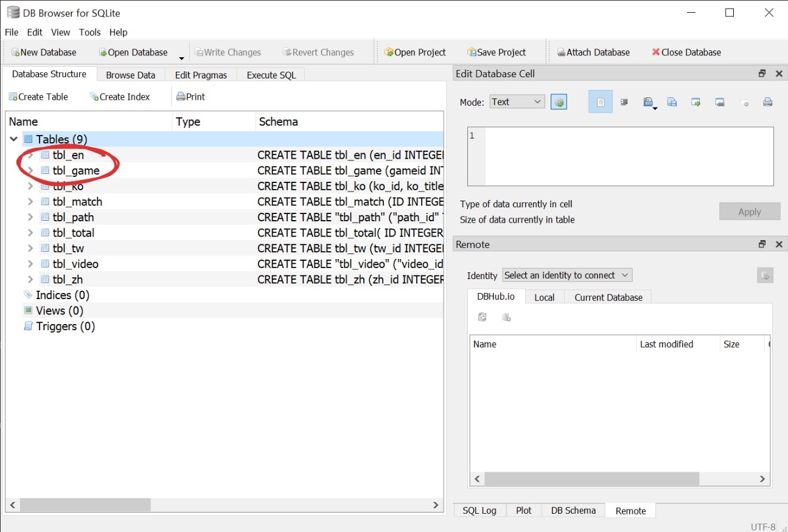The height and width of the screenshot is (532, 788).
Task: Refresh the DBHub.io database list
Action: pyautogui.click(x=482, y=317)
